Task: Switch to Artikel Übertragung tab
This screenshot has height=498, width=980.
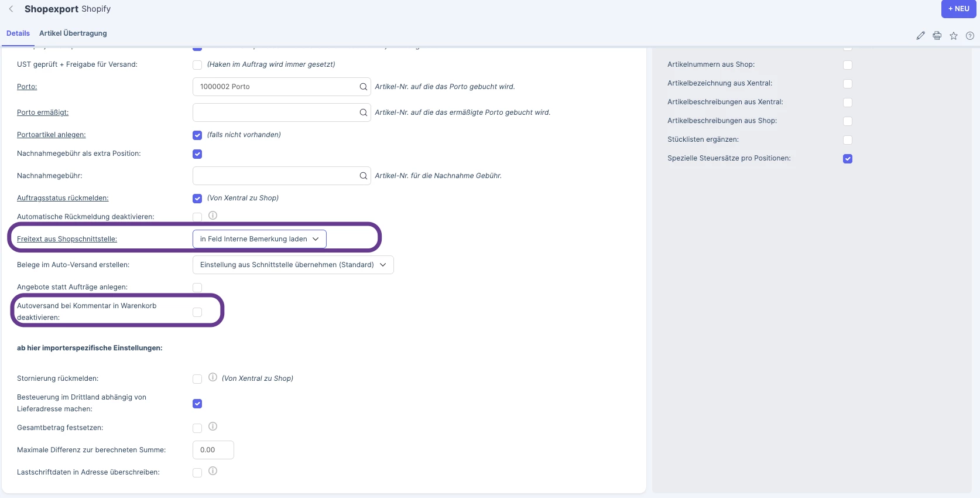Action: point(73,33)
